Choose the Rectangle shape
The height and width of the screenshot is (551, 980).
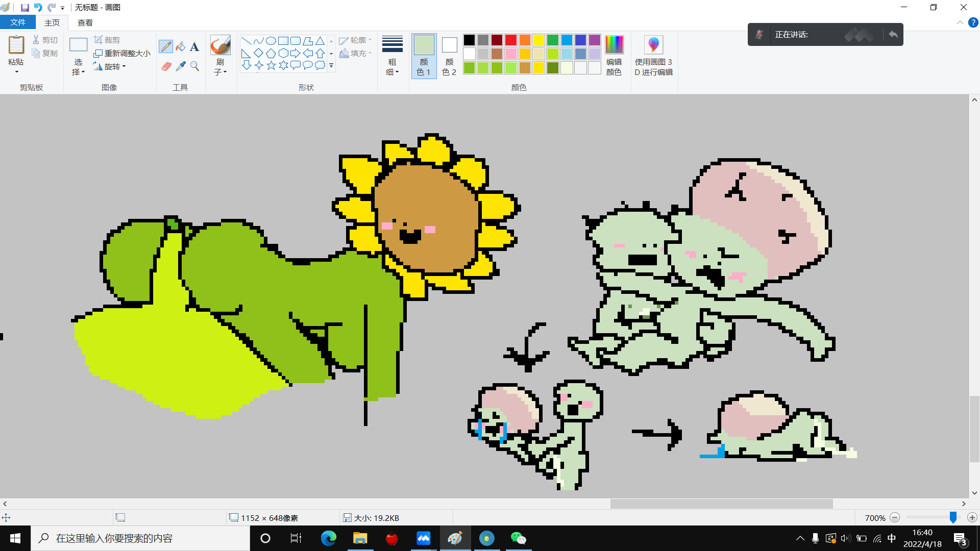pyautogui.click(x=283, y=41)
